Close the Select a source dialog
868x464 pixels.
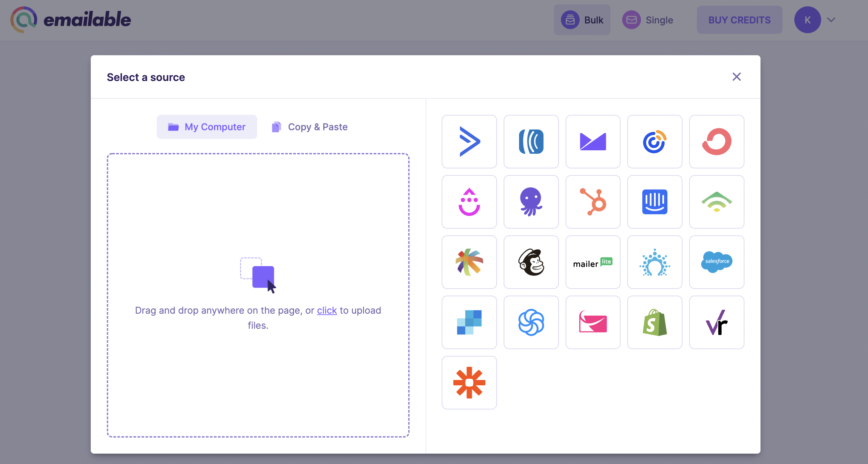pos(737,77)
